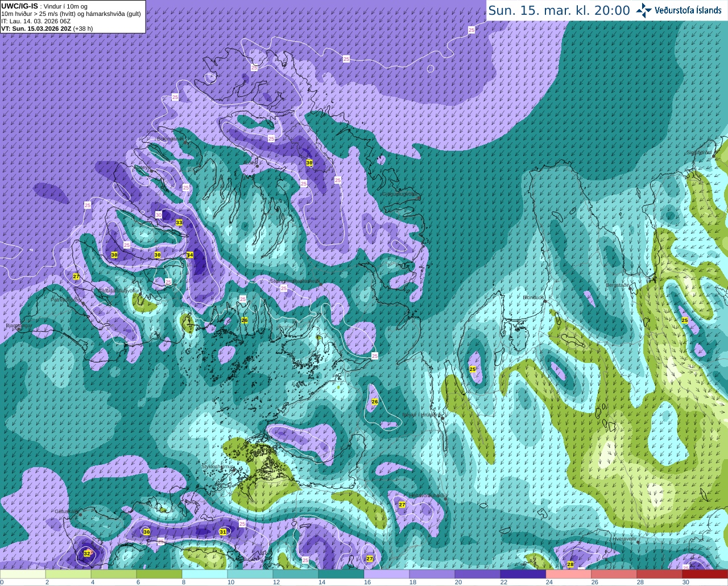Click the Patreksfjörður station label
Image resolution: width=728 pixels, height=586 pixels.
[x=66, y=299]
